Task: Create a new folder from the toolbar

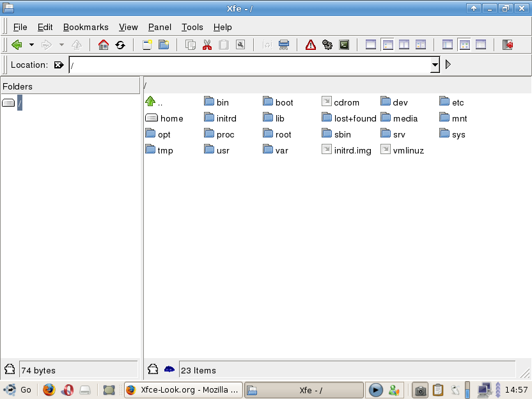Action: 164,45
